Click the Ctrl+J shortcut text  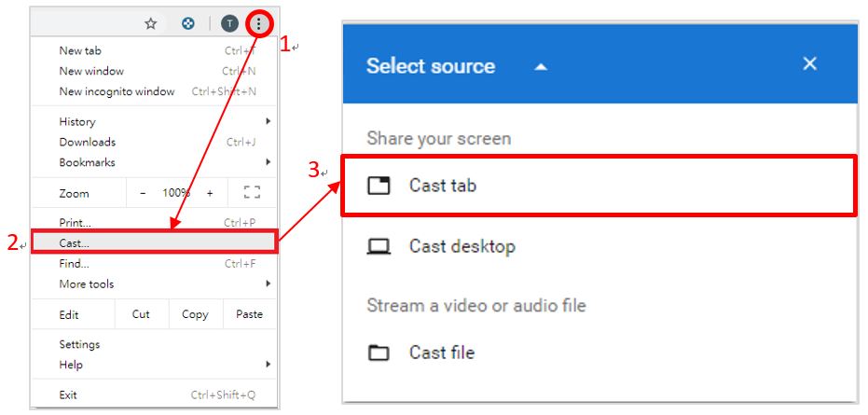point(241,143)
